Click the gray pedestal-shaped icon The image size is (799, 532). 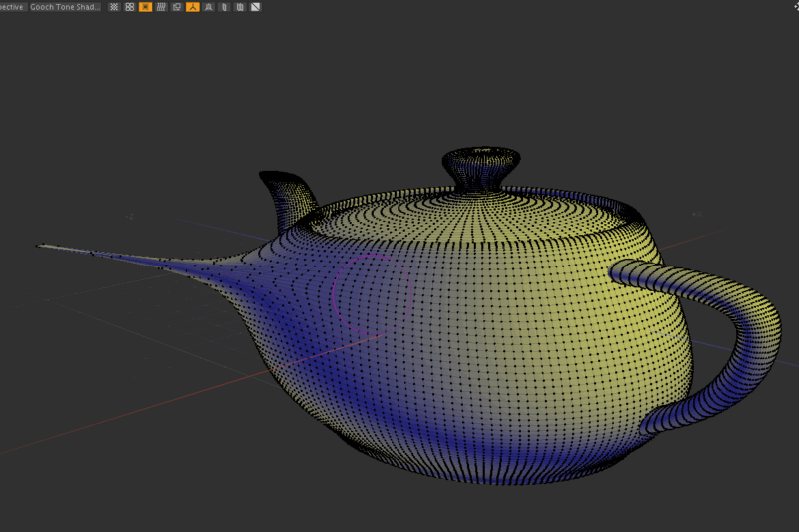click(208, 6)
